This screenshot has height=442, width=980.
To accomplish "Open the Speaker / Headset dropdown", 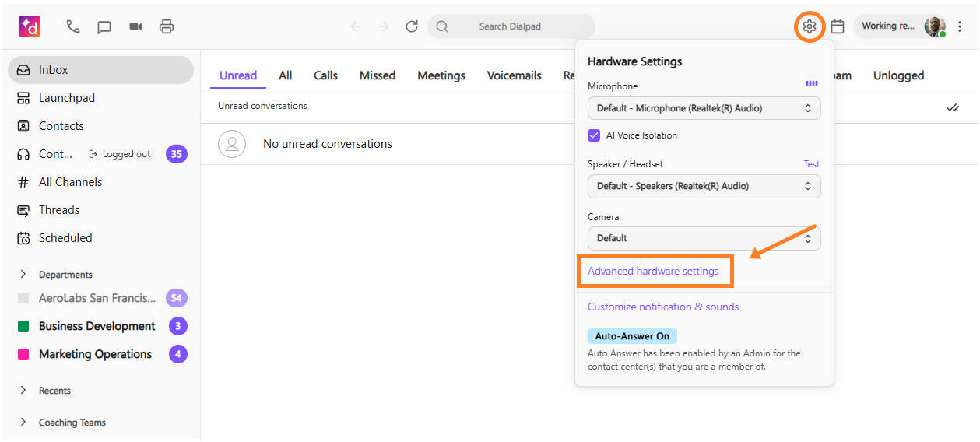I will [704, 186].
